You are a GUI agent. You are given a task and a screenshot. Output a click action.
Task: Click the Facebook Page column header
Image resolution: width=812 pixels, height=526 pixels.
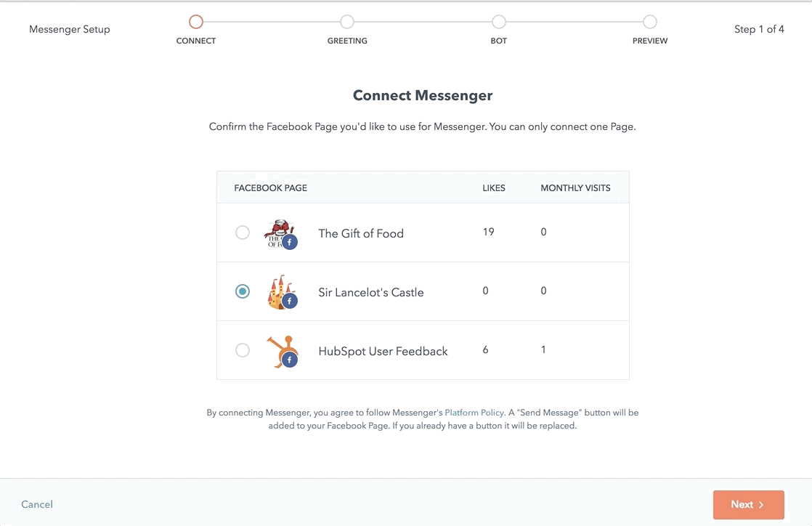click(270, 188)
